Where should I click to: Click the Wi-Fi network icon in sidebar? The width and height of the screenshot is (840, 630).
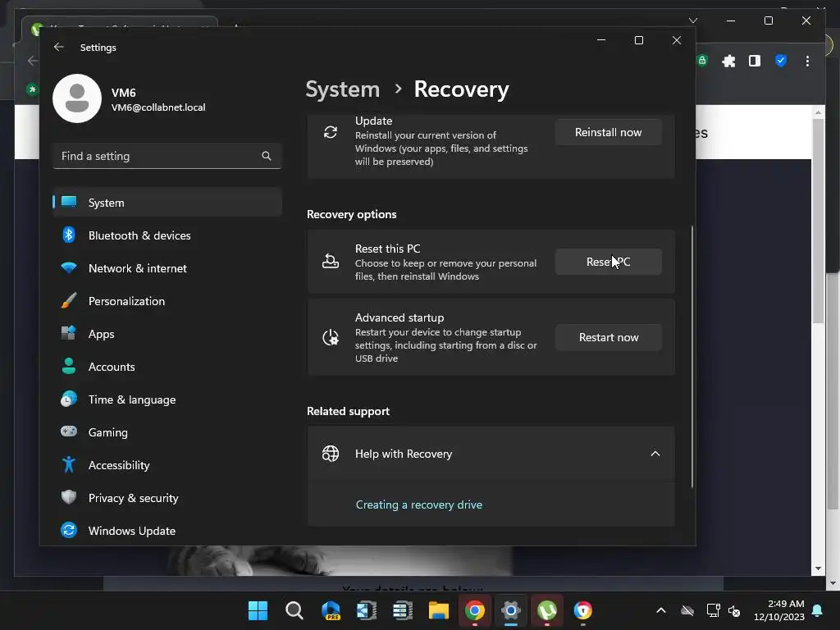[x=69, y=267]
